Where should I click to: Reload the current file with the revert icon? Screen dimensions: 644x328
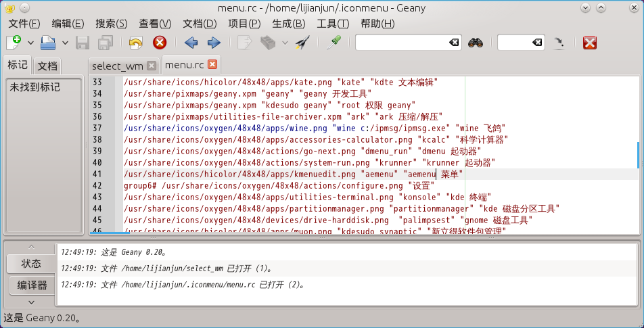(x=135, y=43)
